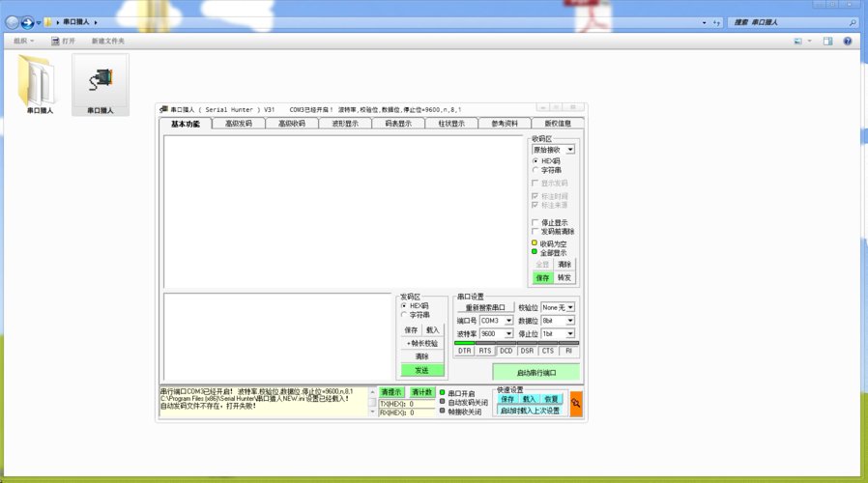Click the 串口开启 green status indicator
The height and width of the screenshot is (483, 868).
click(x=443, y=393)
